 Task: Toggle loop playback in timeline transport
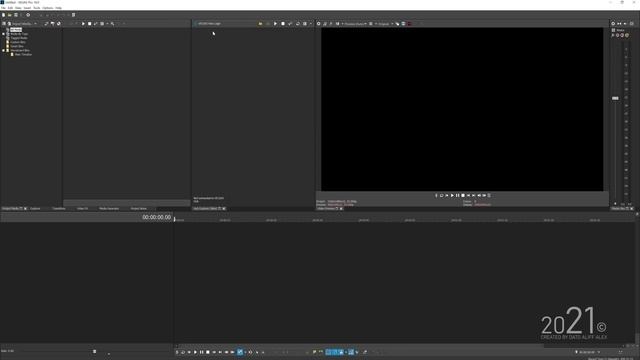[x=183, y=352]
